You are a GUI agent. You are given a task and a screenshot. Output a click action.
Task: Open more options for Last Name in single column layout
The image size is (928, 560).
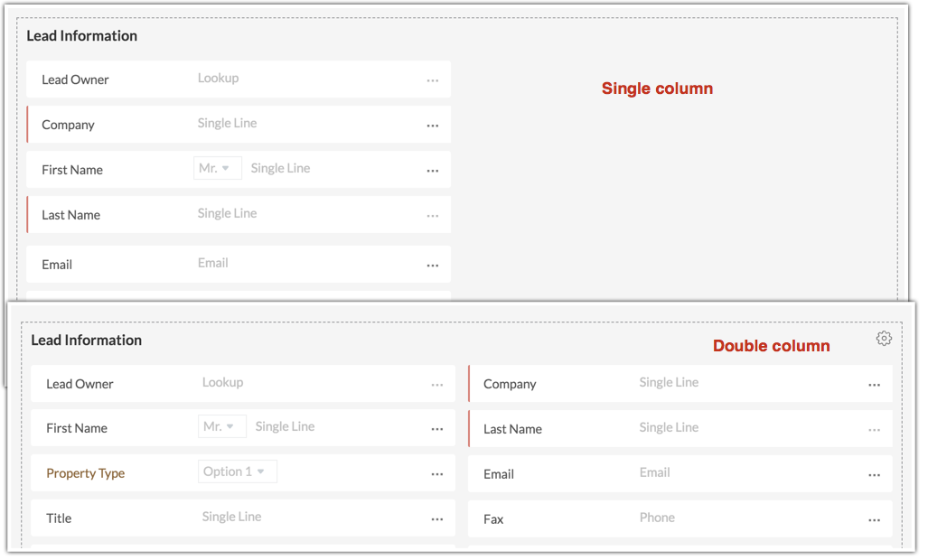coord(433,216)
